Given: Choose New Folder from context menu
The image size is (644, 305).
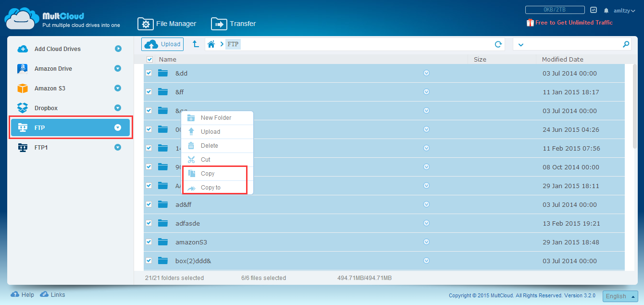Looking at the screenshot, I should (217, 118).
